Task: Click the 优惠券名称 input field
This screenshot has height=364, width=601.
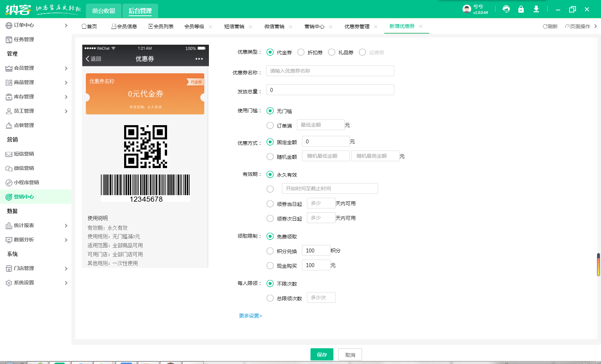Action: [330, 71]
